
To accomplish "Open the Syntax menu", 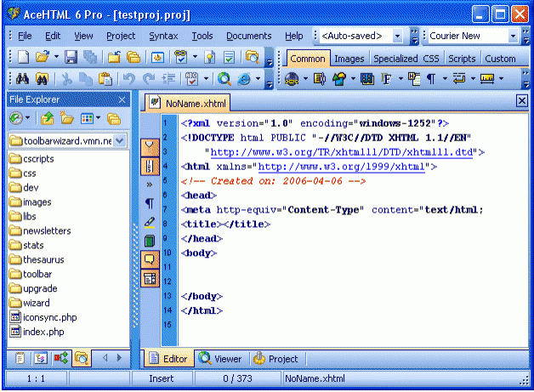I will tap(163, 36).
